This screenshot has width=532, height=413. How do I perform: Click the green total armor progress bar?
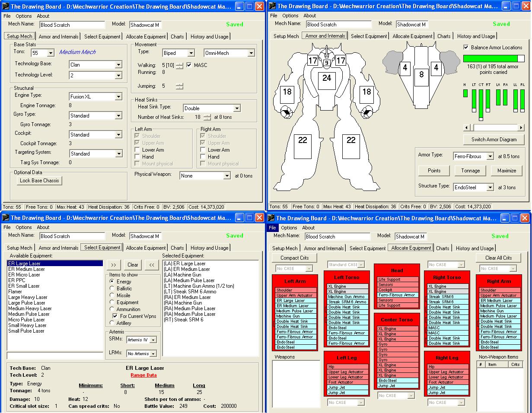point(494,58)
